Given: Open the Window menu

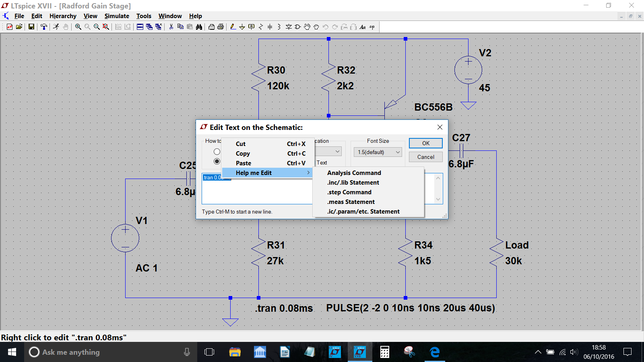Looking at the screenshot, I should pyautogui.click(x=170, y=16).
